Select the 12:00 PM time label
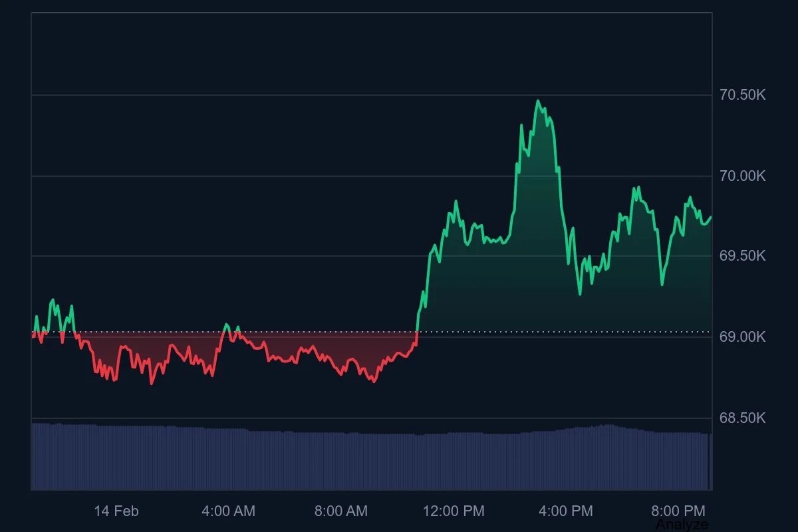798x532 pixels. click(454, 511)
